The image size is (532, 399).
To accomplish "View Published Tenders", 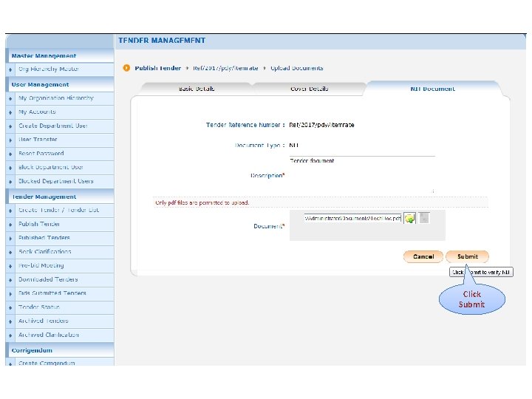I will click(x=44, y=238).
